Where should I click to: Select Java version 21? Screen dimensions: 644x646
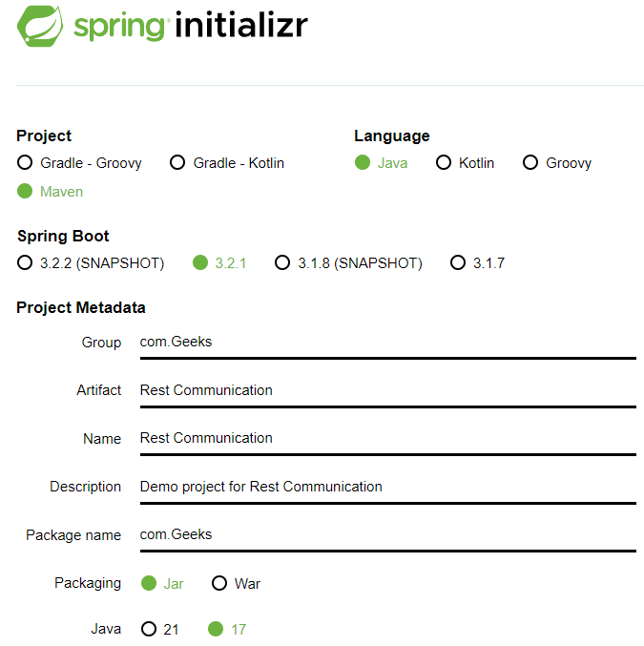(149, 629)
